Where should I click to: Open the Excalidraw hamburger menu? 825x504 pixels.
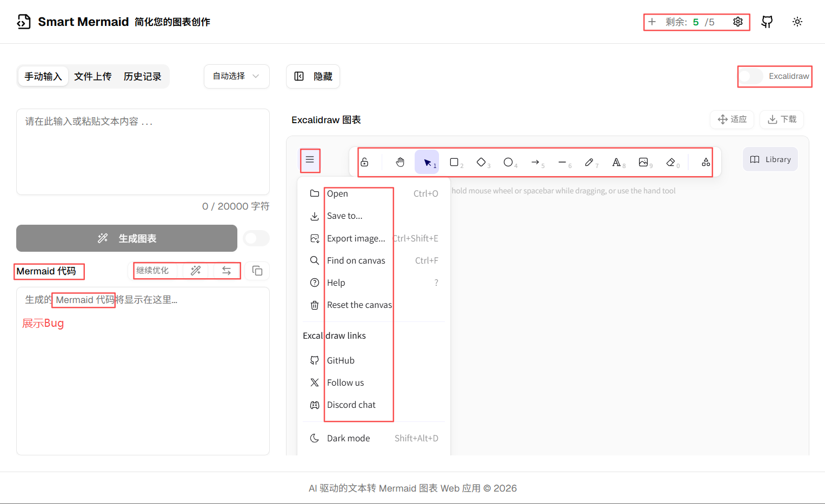(310, 160)
